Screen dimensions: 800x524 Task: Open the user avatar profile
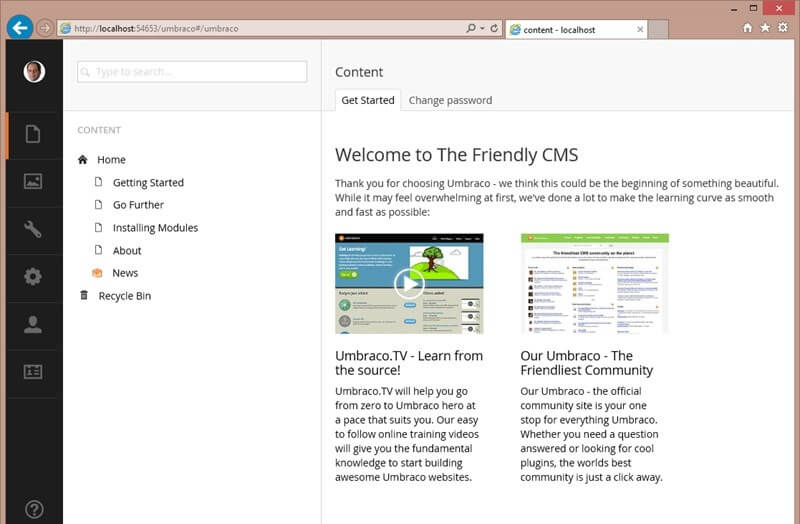point(34,71)
